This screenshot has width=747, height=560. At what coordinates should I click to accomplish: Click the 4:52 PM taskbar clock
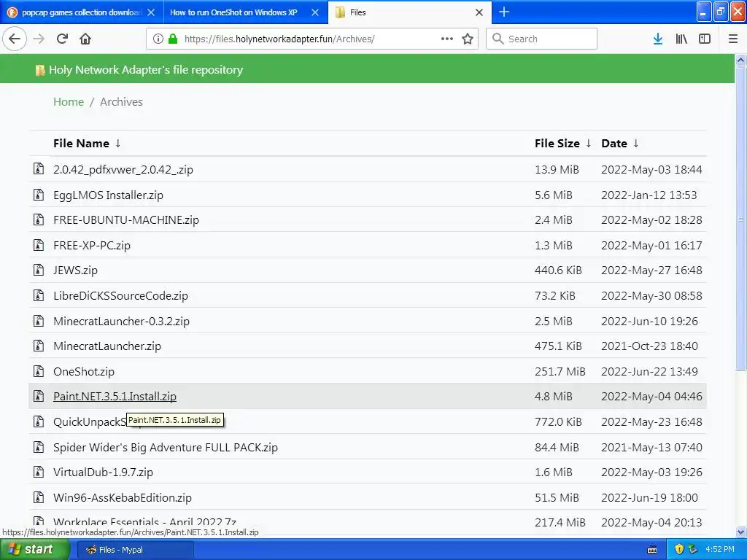pyautogui.click(x=720, y=550)
